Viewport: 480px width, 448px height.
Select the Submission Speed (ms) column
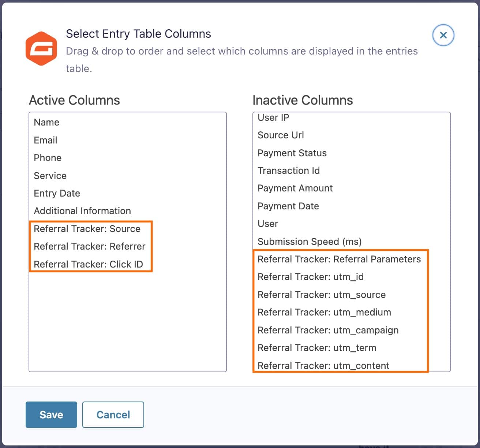310,242
